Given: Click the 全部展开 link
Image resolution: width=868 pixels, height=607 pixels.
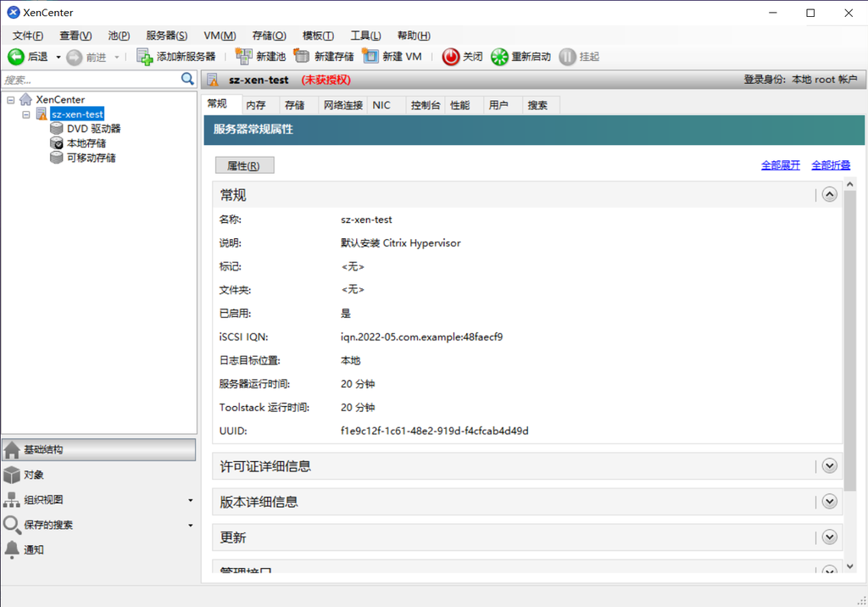Looking at the screenshot, I should [x=780, y=164].
